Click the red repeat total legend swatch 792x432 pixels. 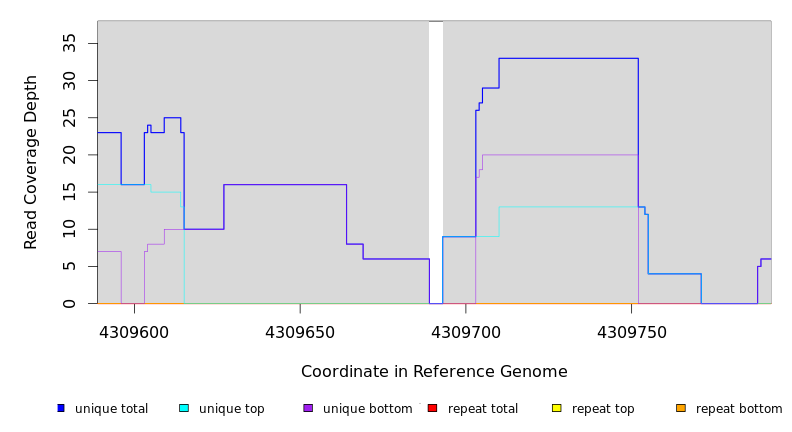coord(432,408)
